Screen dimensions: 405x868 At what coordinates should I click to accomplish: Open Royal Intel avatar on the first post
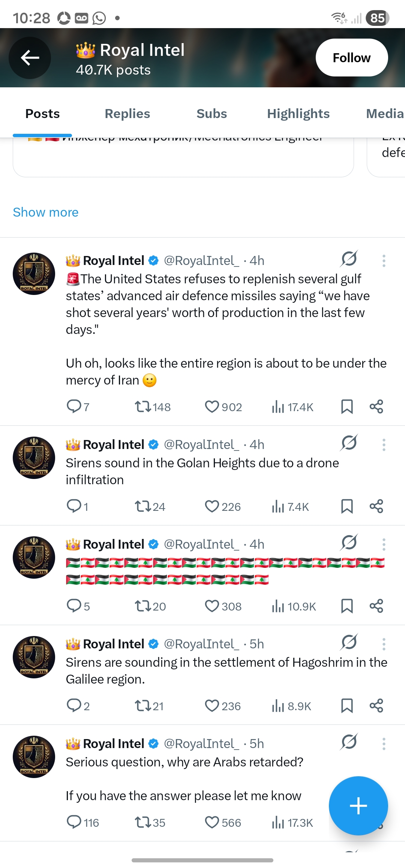[x=34, y=274]
